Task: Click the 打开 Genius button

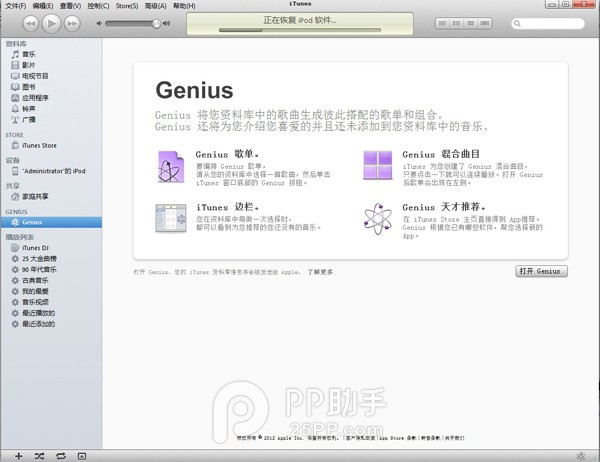Action: tap(542, 271)
